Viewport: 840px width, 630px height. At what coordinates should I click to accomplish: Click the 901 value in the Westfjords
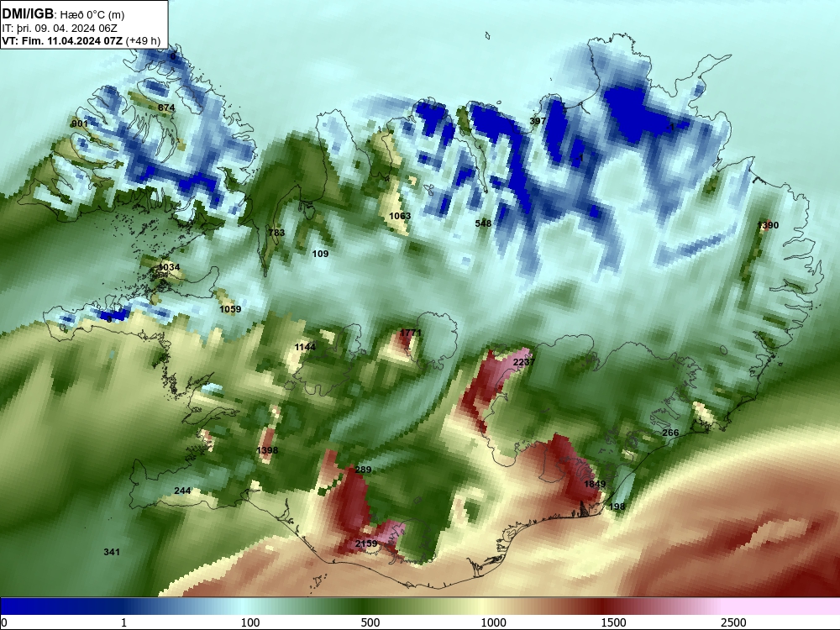click(x=79, y=123)
